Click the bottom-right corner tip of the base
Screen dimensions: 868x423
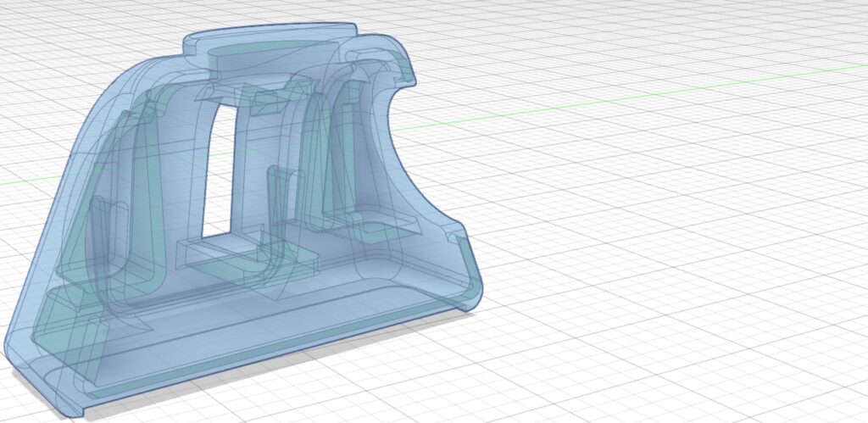(469, 306)
